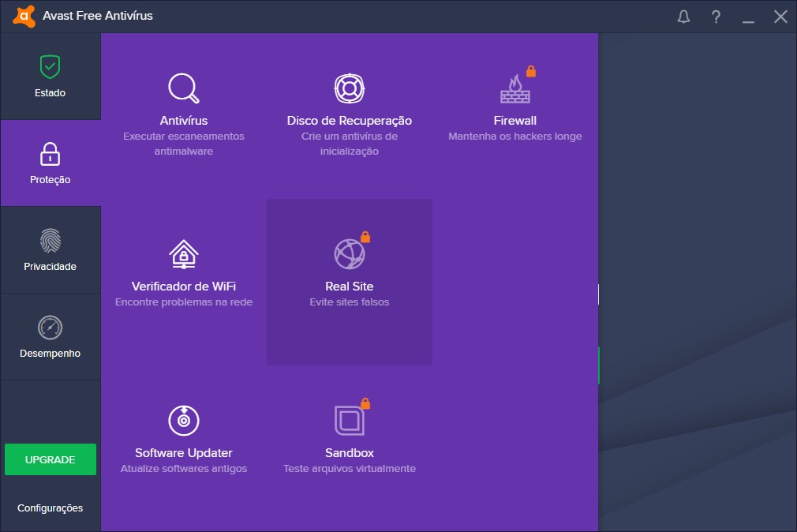Open the Antivírus title link
Viewport: 797px width, 532px height.
click(184, 121)
